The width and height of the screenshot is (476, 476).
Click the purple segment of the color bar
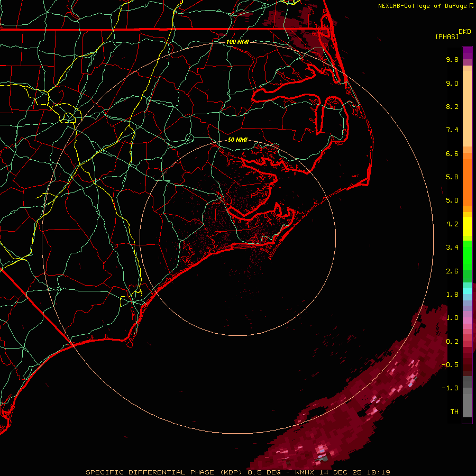click(467, 53)
